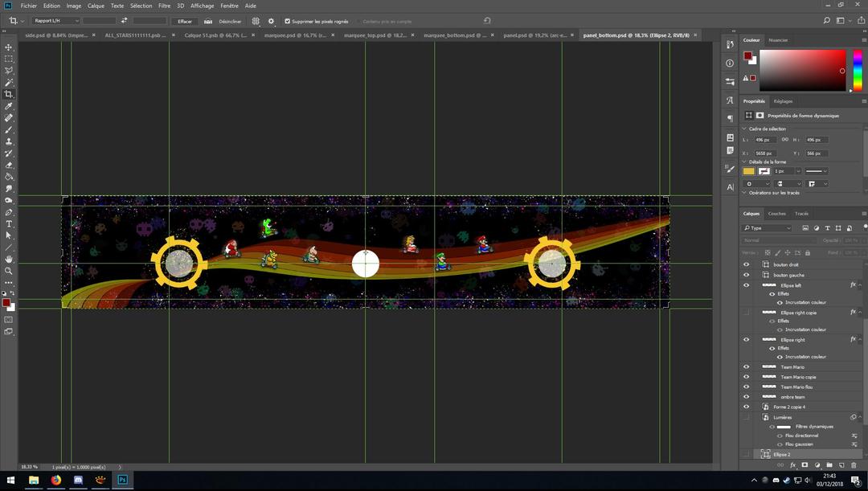Select the Clone Stamp tool
This screenshot has width=868, height=491.
[x=8, y=141]
